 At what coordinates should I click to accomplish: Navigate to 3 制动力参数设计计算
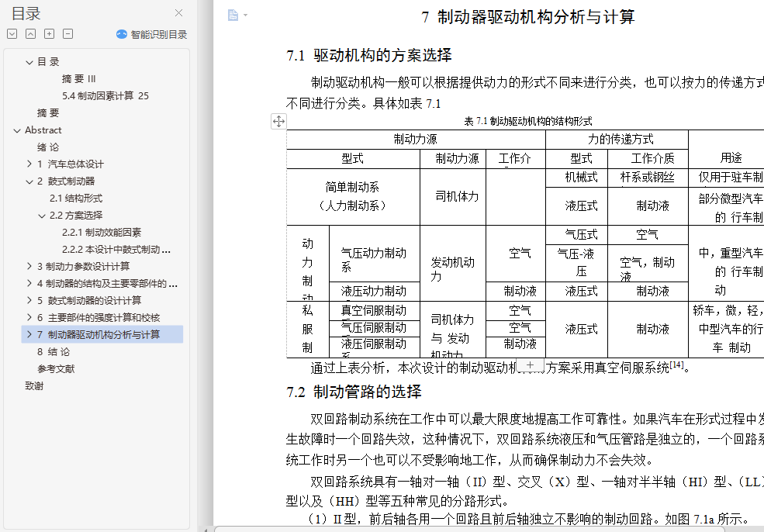pos(84,267)
